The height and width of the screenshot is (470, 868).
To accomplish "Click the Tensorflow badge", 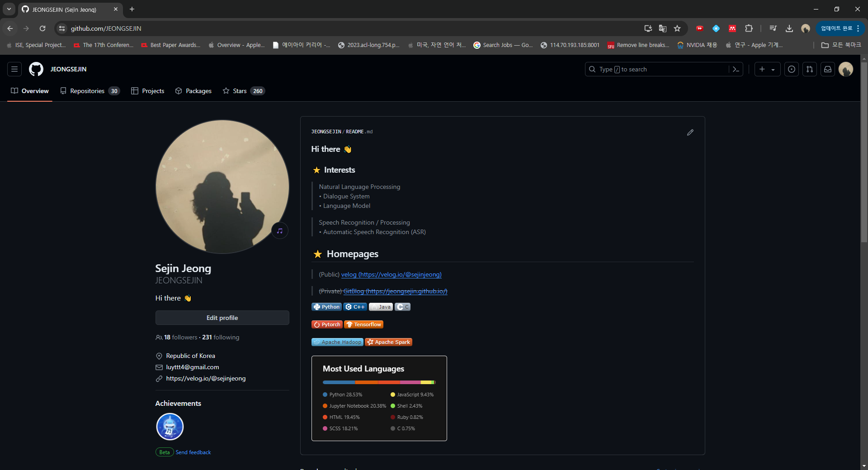I will pos(364,324).
